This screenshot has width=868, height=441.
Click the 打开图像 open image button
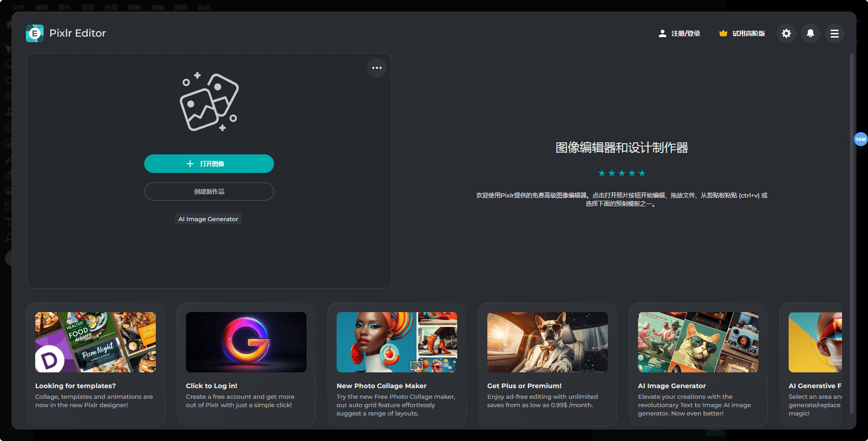pyautogui.click(x=209, y=164)
